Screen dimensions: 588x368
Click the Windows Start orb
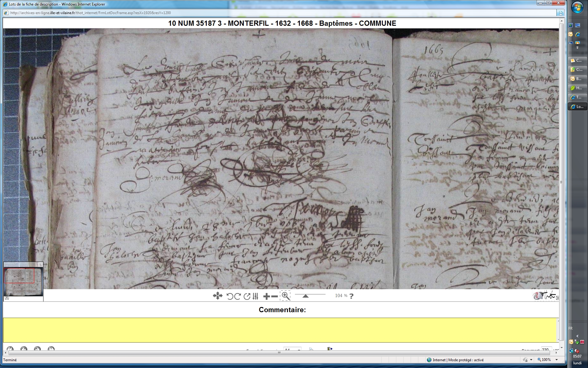[x=577, y=8]
